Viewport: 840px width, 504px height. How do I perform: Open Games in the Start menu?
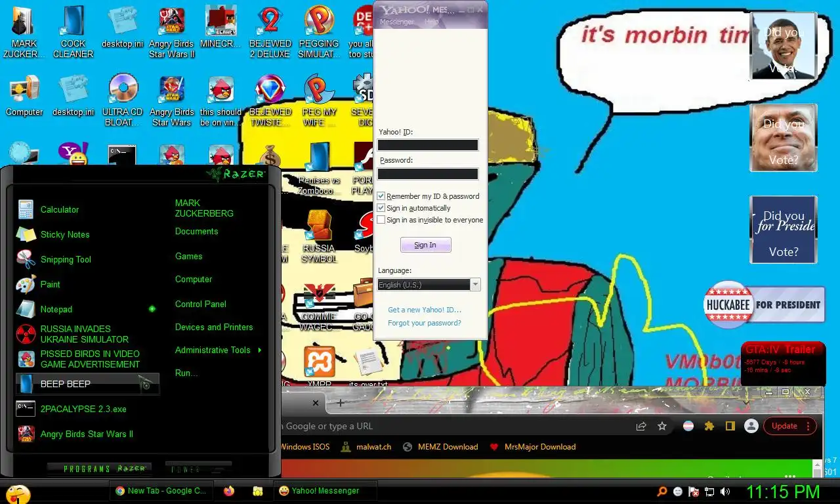[188, 256]
